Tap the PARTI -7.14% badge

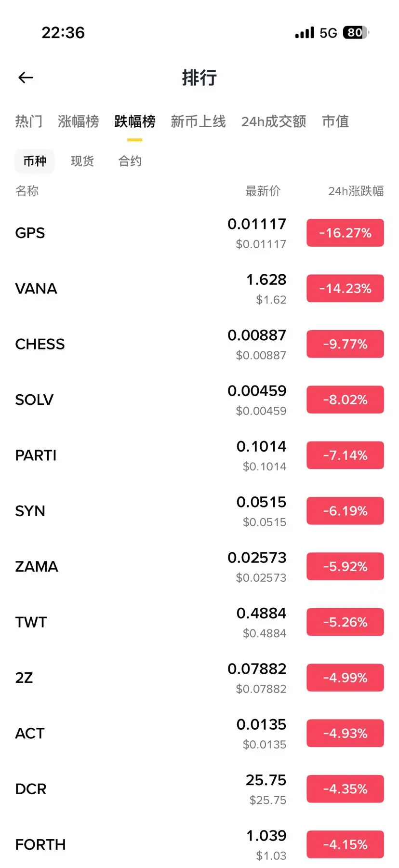point(345,455)
